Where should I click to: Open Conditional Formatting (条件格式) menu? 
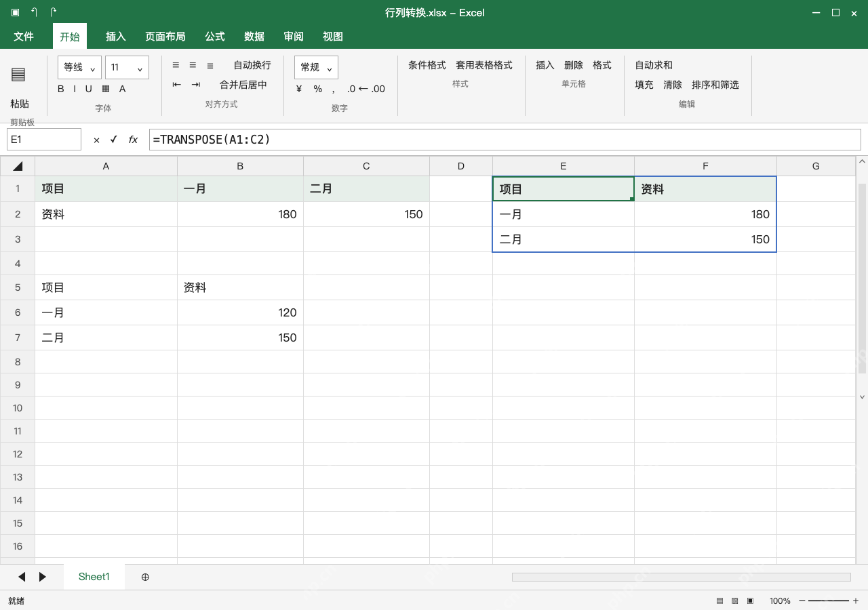click(427, 65)
